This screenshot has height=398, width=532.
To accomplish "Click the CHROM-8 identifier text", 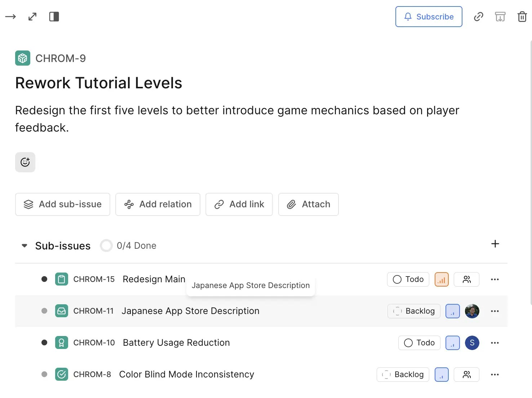I will point(92,375).
